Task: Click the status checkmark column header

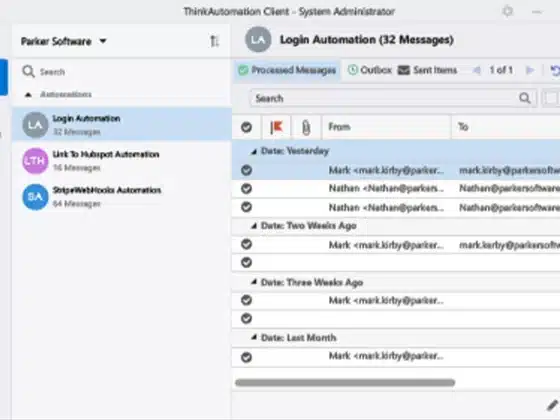Action: [246, 127]
